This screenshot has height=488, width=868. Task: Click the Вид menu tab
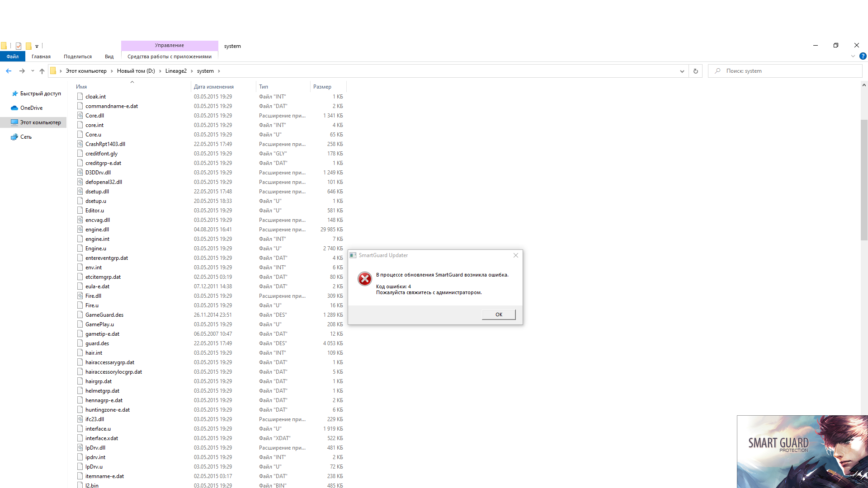(109, 56)
